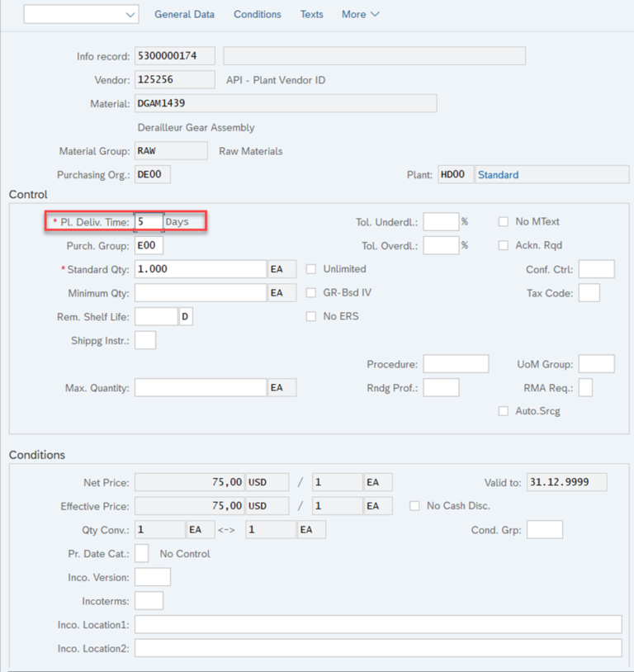
Task: Switch to the General Data tab
Action: [x=185, y=14]
